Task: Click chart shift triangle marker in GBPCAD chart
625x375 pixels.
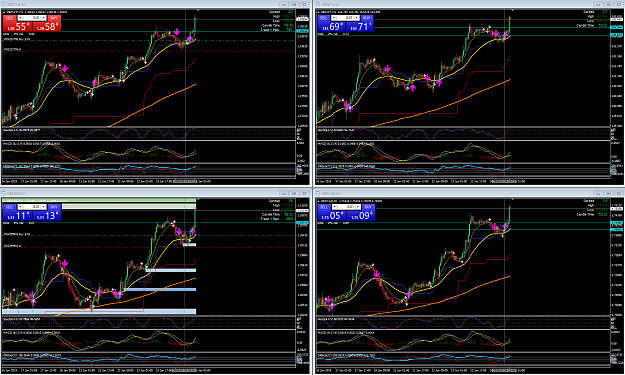Action: (513, 199)
